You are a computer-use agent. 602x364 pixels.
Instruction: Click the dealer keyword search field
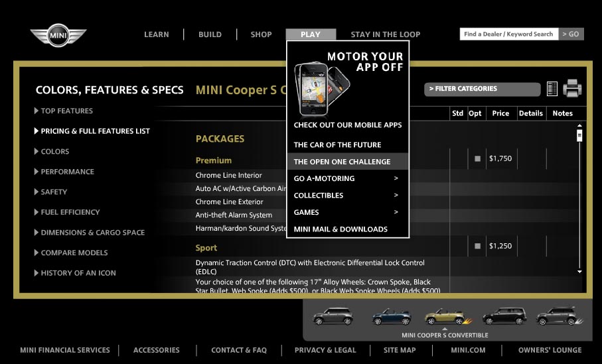[x=509, y=34]
